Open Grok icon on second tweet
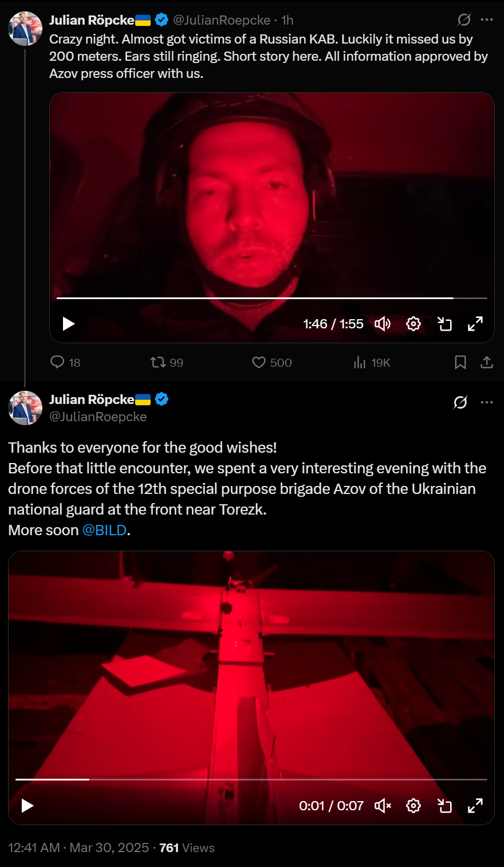 460,402
